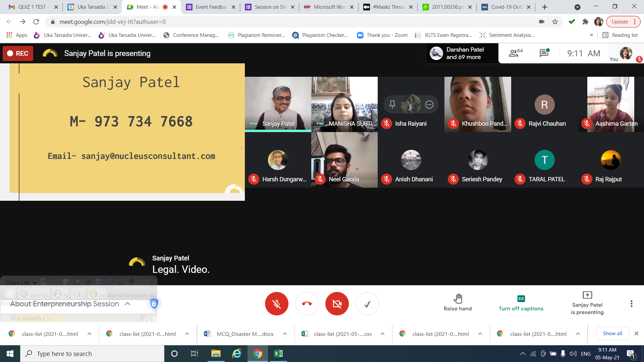Select Sanjay Patel's video tile
The height and width of the screenshot is (362, 644).
[278, 104]
